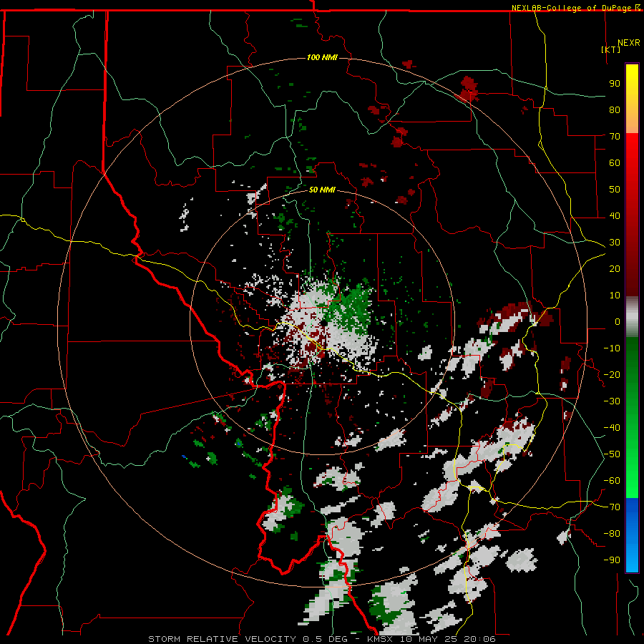Click the KT units label above color bar

[x=611, y=49]
